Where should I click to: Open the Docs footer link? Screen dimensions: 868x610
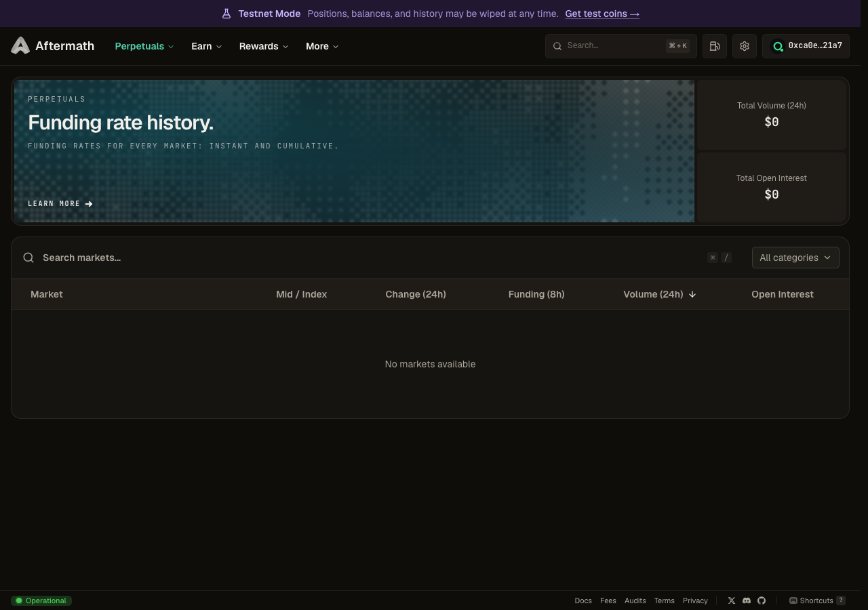pyautogui.click(x=583, y=601)
